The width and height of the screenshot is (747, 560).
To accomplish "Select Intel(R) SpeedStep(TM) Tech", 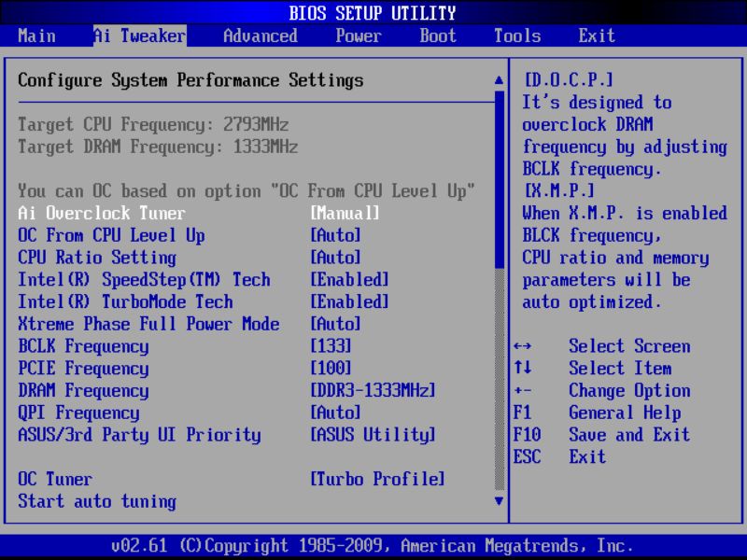I will [x=144, y=279].
